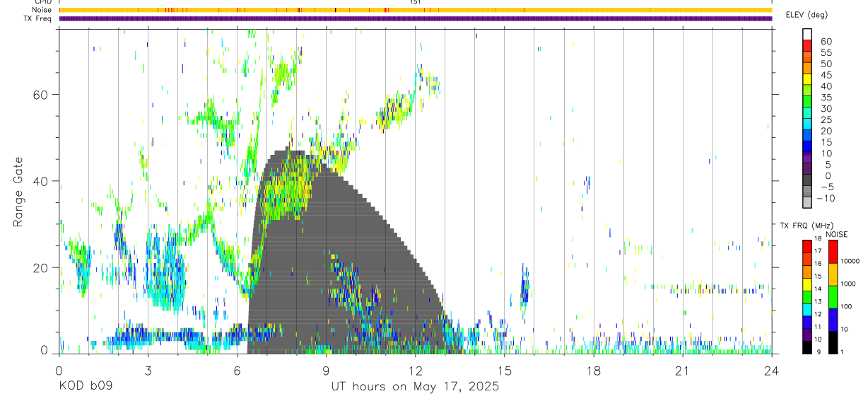The width and height of the screenshot is (868, 401).
Task: Click the '35' value on the ELEV scale
Action: click(x=826, y=98)
